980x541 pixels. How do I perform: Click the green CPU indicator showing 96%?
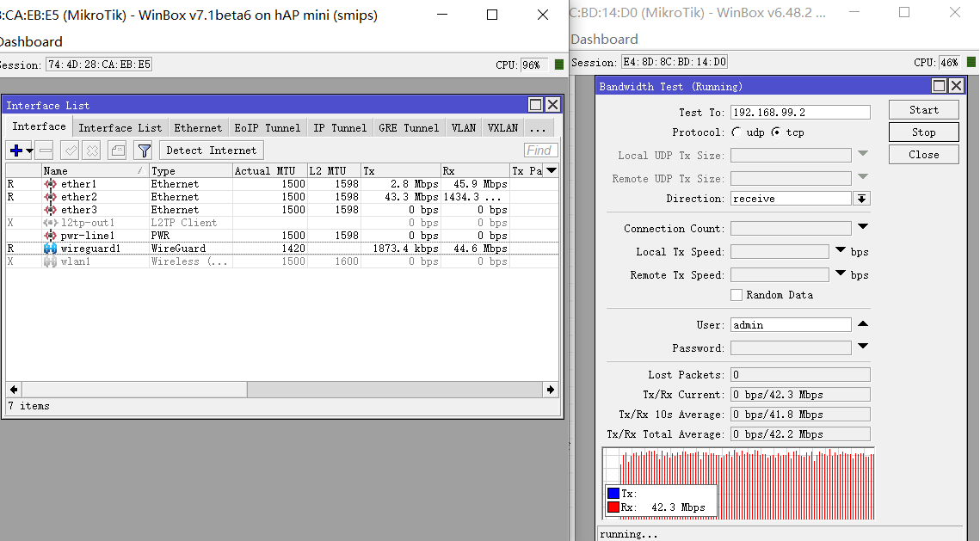(x=559, y=65)
